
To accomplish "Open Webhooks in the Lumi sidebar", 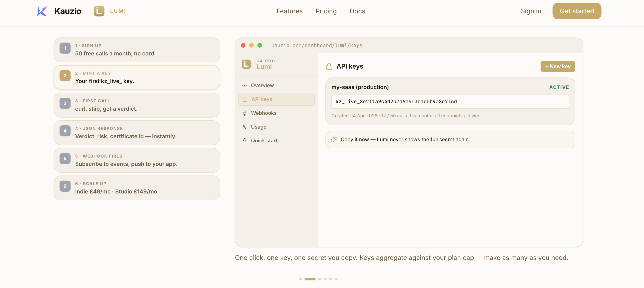I will point(276,113).
